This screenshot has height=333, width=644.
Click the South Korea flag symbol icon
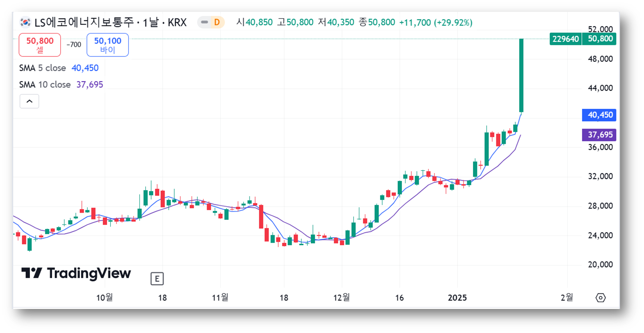(x=25, y=23)
